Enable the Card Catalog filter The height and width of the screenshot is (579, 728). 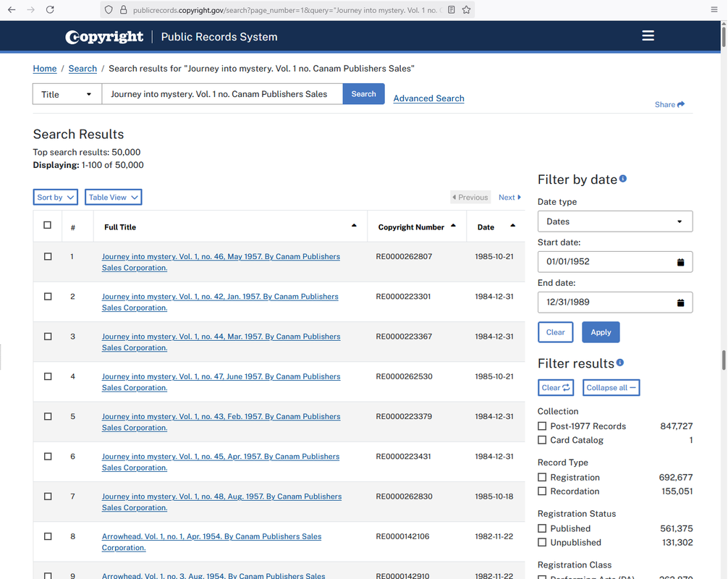[542, 440]
